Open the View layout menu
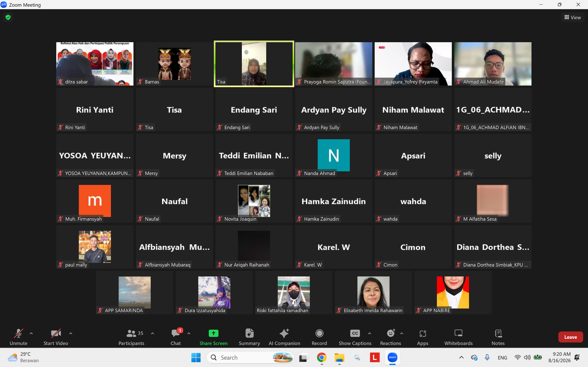The width and height of the screenshot is (588, 367). pyautogui.click(x=572, y=17)
